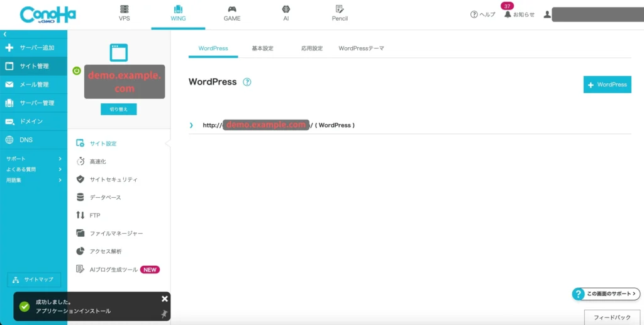Expand サポート submenu
Screen dimensions: 644x325
click(34, 158)
